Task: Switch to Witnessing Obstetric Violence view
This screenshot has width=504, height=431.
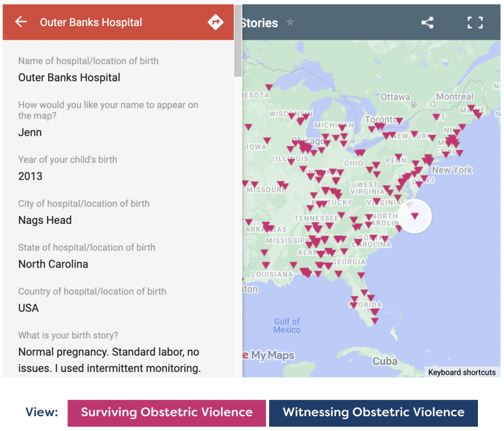Action: pos(373,412)
